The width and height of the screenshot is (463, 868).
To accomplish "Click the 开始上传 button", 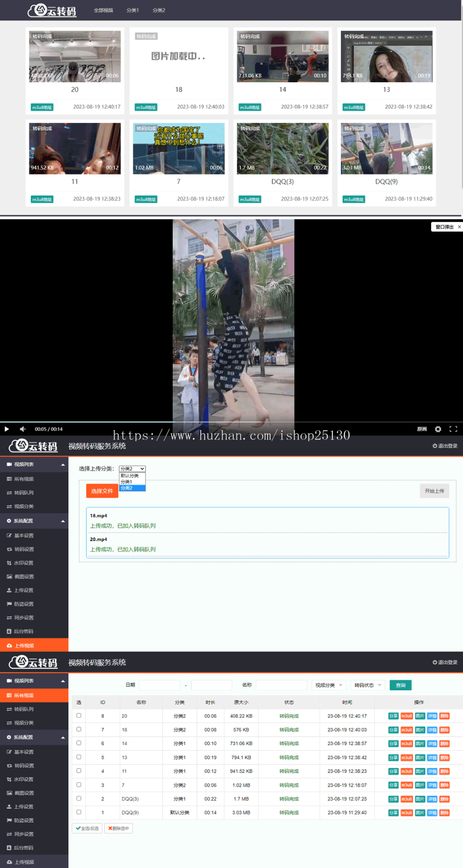I will (434, 491).
